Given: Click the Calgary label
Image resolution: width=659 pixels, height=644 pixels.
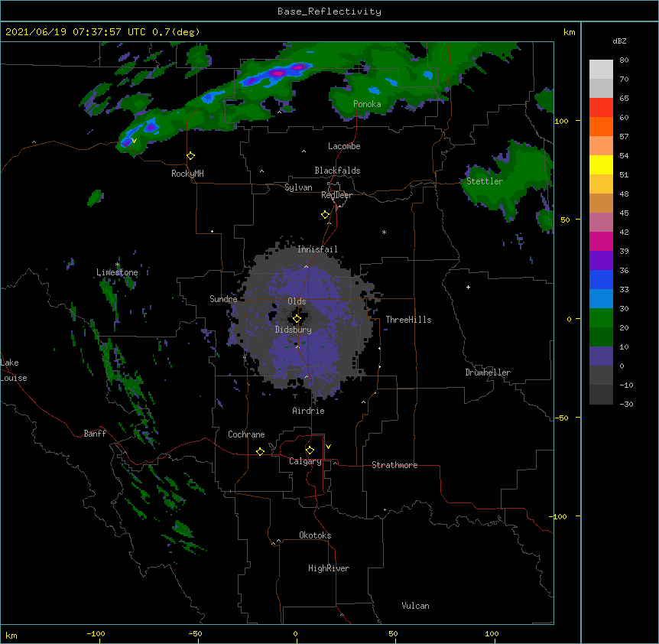Looking at the screenshot, I should [305, 461].
